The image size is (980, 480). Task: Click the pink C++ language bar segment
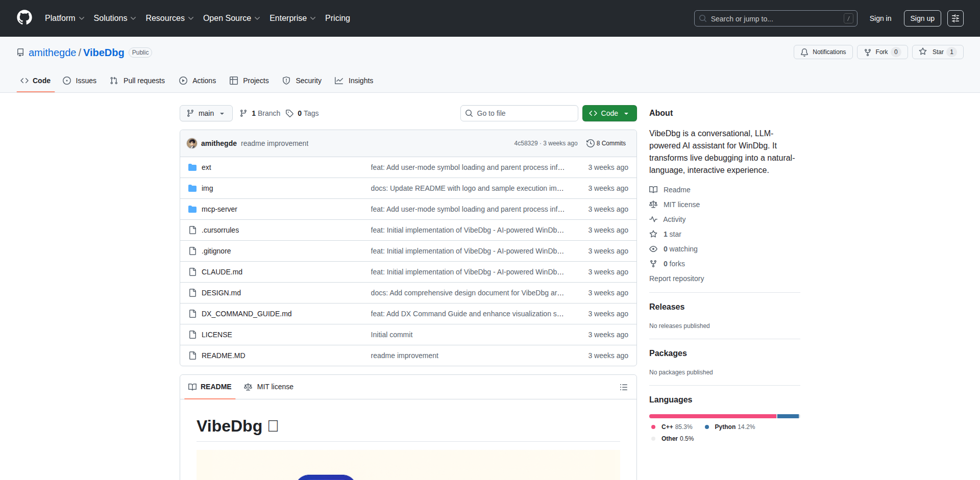713,416
